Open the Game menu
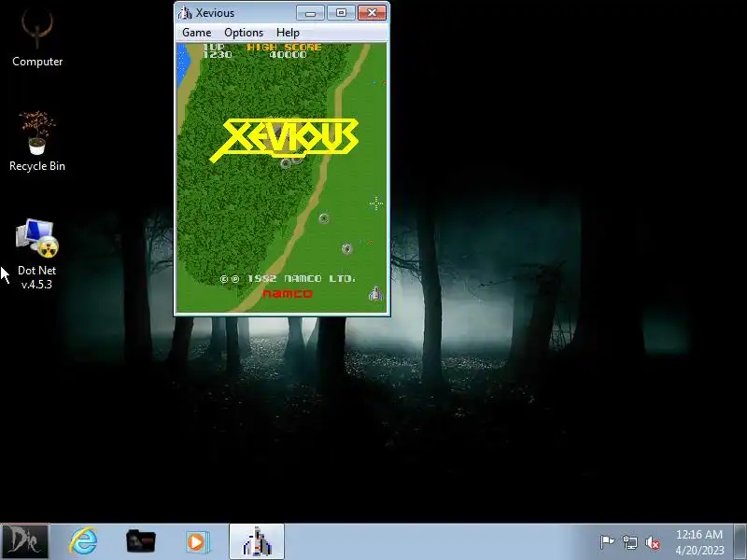This screenshot has height=560, width=747. (x=196, y=33)
